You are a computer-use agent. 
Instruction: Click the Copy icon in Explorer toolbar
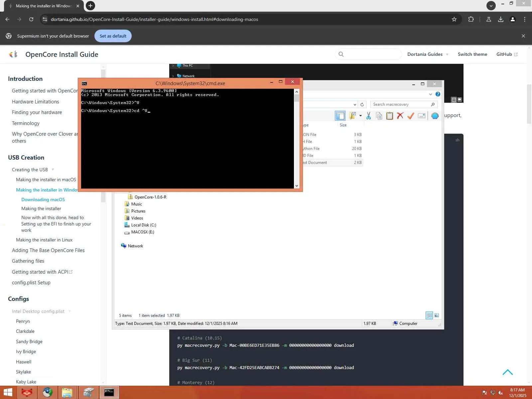[x=379, y=116]
